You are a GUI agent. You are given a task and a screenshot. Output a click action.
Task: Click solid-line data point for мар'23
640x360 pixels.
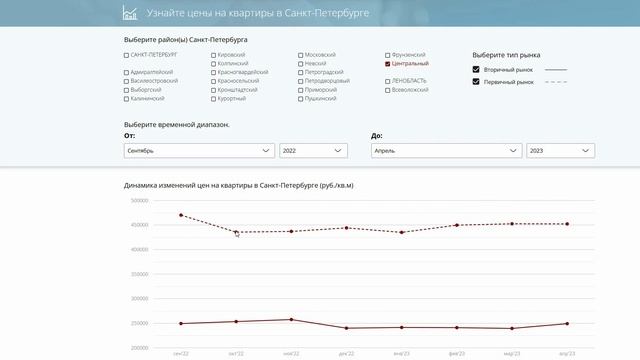[512, 328]
